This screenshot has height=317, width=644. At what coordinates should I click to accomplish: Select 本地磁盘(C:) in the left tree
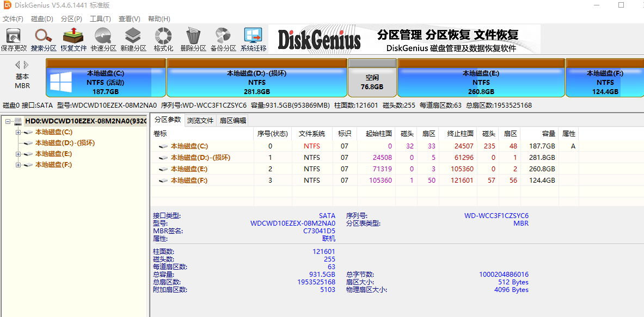[x=54, y=132]
